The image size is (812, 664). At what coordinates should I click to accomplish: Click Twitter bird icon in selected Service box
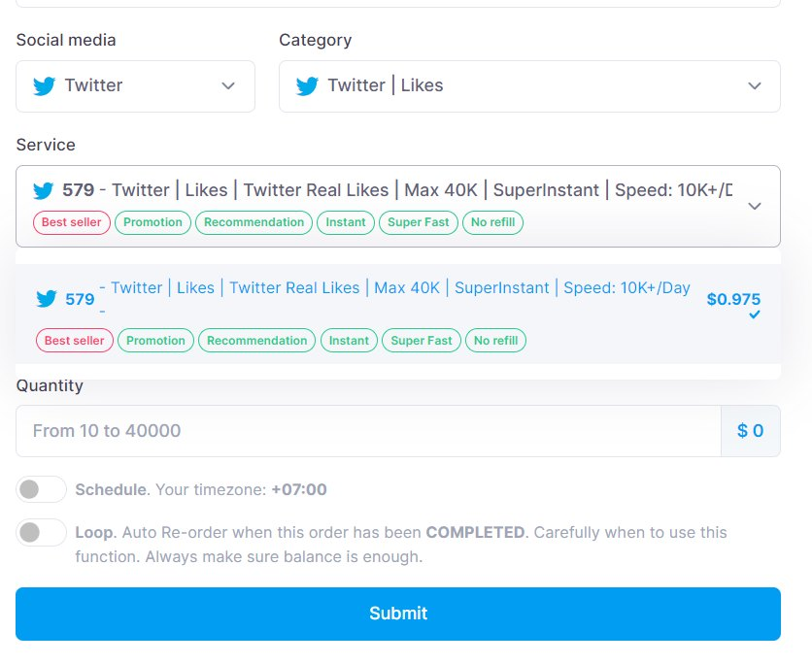[43, 190]
